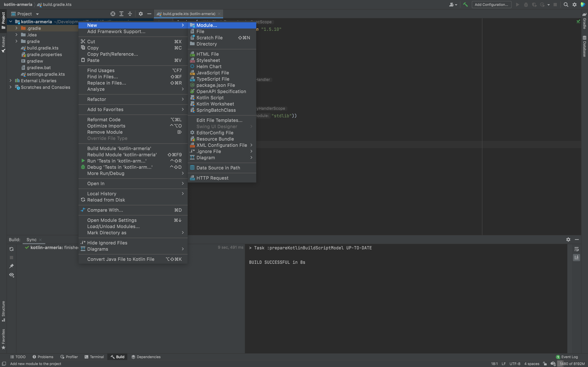Expand the .gradle folder in tree
The width and height of the screenshot is (588, 367).
(16, 28)
